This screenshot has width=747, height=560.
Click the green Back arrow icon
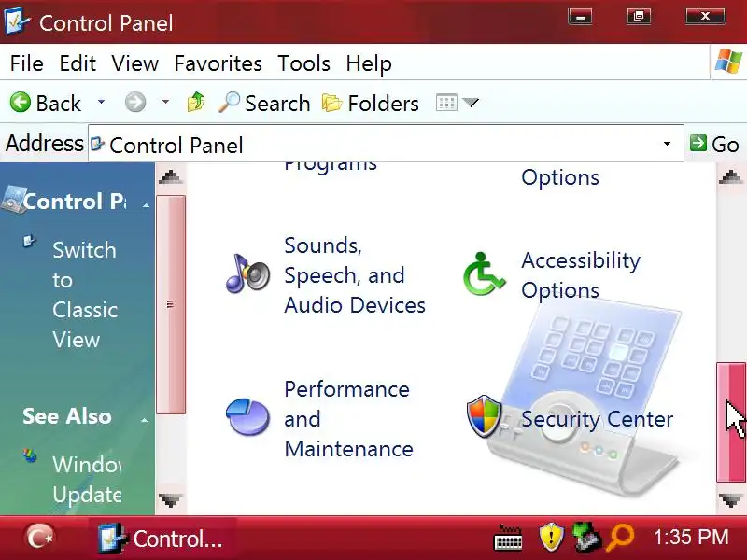[20, 103]
